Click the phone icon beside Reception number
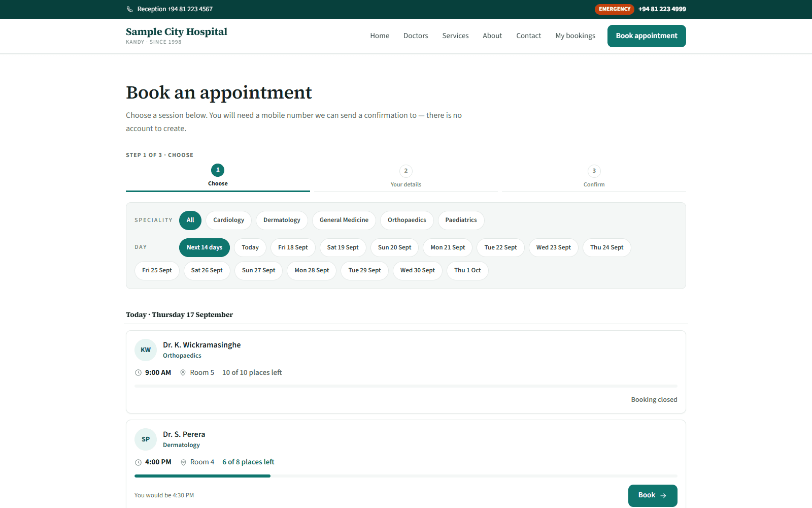 (129, 9)
